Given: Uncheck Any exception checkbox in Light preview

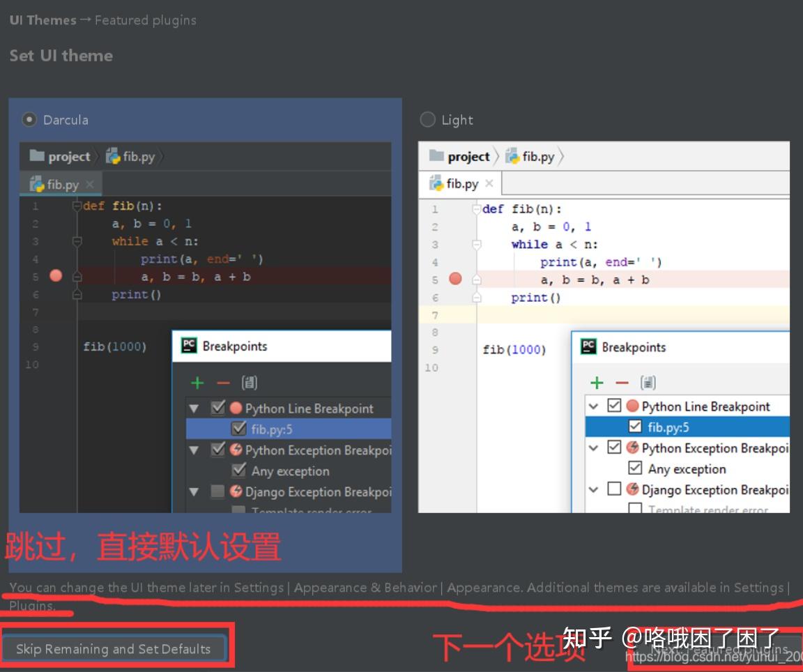Looking at the screenshot, I should click(635, 468).
